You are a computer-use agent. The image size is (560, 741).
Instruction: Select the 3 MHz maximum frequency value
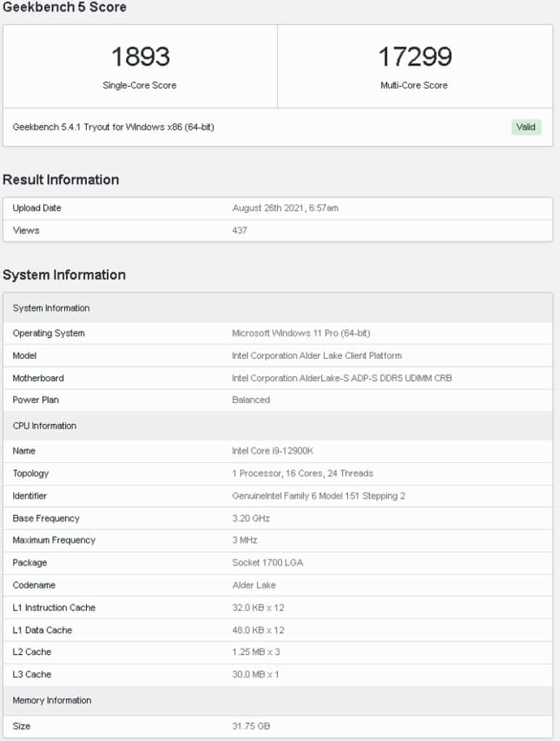click(x=245, y=540)
